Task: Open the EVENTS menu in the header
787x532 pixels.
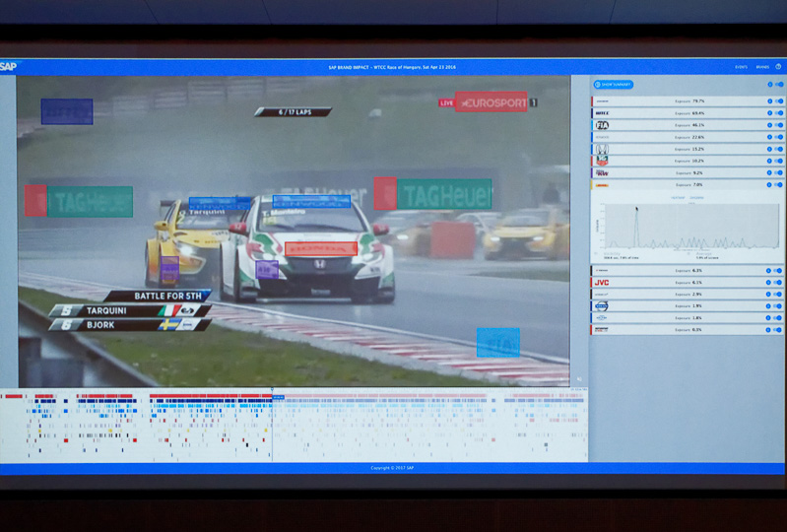Action: point(741,67)
